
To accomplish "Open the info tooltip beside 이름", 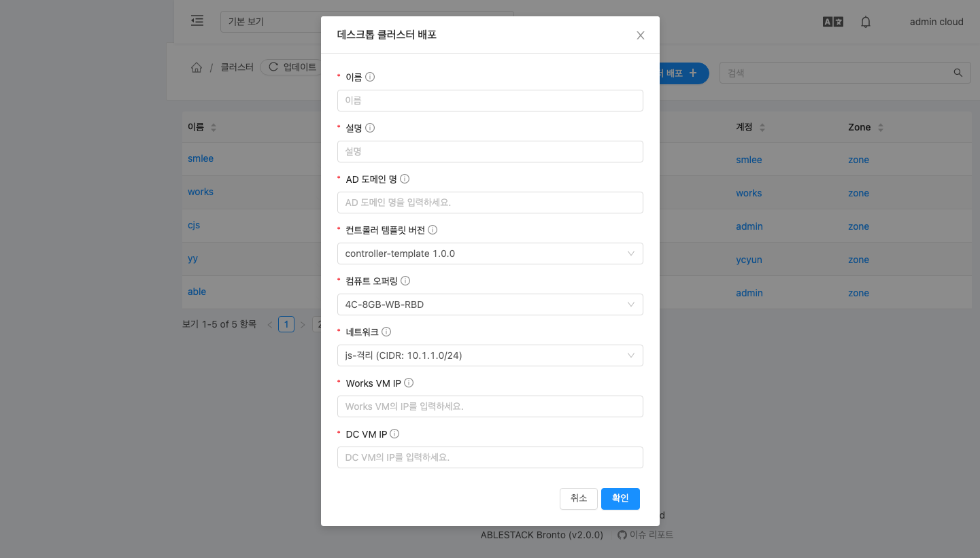I will tap(370, 76).
